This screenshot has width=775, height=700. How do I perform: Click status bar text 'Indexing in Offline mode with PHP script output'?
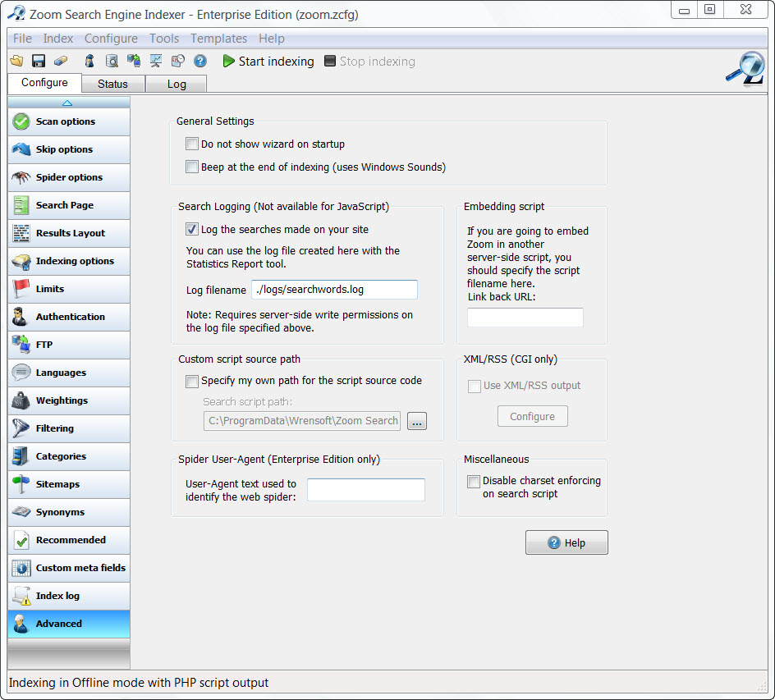click(x=139, y=683)
